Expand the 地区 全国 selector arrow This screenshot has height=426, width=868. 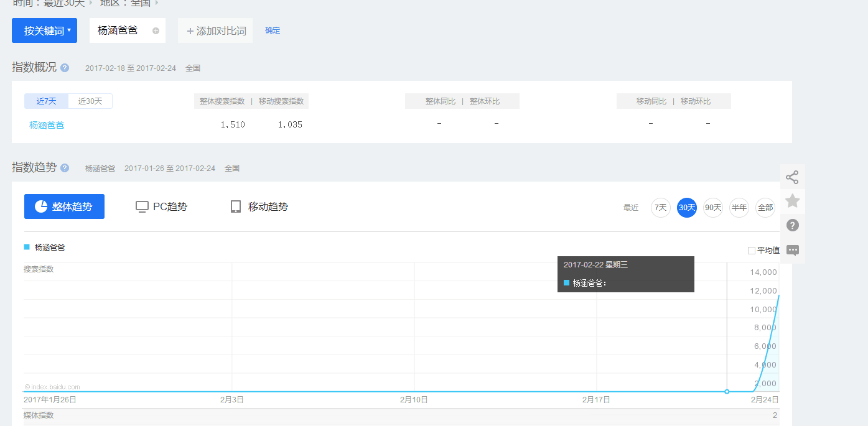point(156,3)
